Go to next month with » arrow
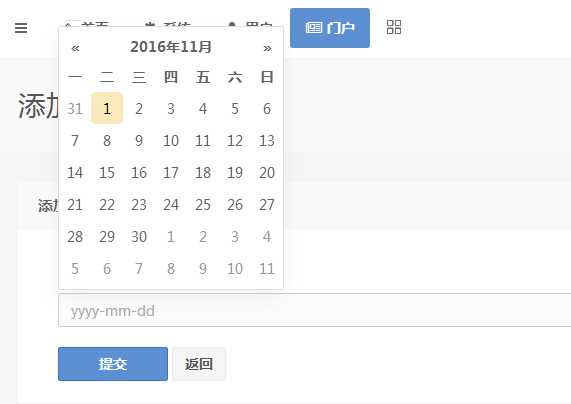Screen dimensions: 571x404 267,48
